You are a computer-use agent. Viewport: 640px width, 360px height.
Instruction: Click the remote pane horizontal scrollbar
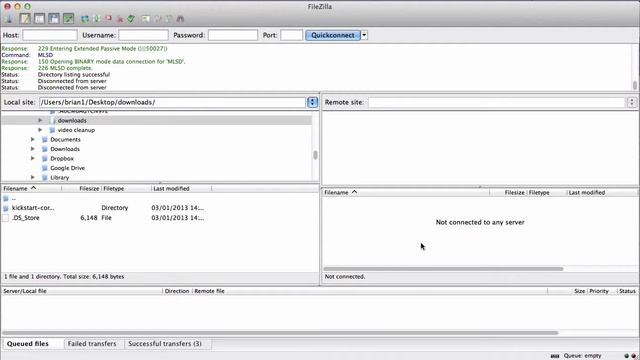[443, 269]
